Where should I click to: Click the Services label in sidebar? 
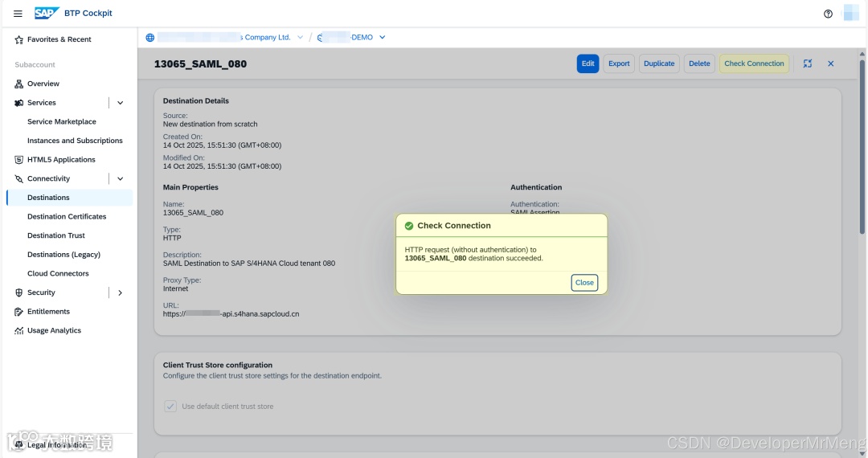42,103
